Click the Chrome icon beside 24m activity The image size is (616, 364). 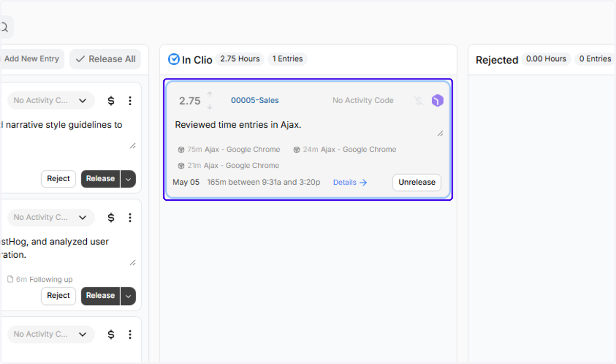(297, 150)
